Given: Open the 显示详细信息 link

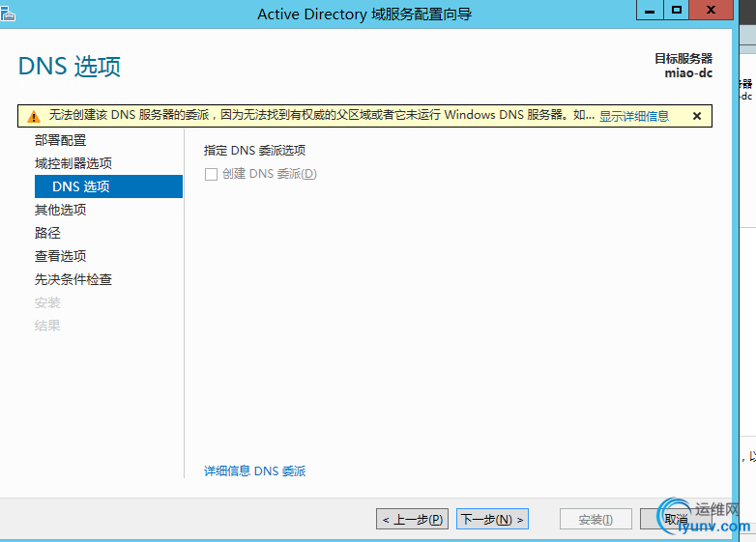Looking at the screenshot, I should click(634, 116).
